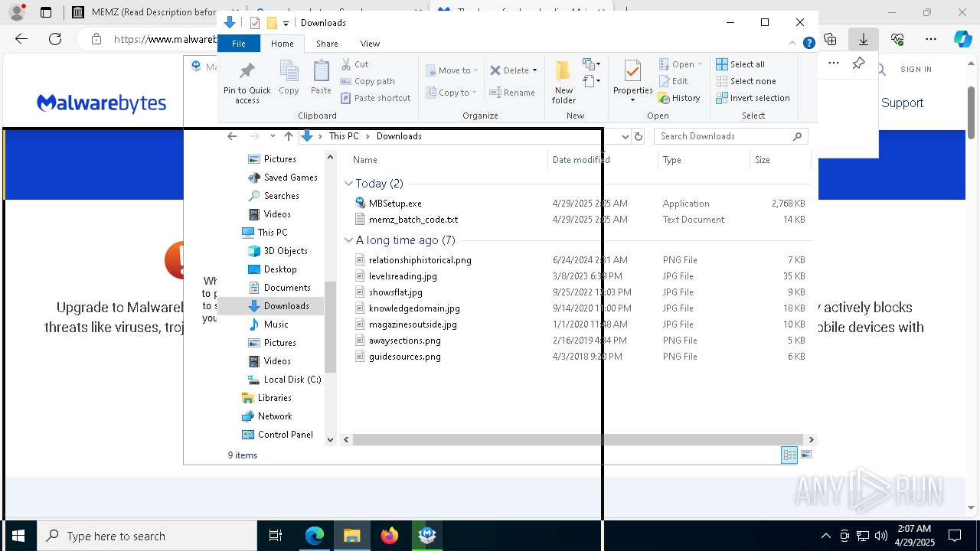Click Cut in Clipboard group
This screenshot has width=980, height=551.
click(x=354, y=64)
